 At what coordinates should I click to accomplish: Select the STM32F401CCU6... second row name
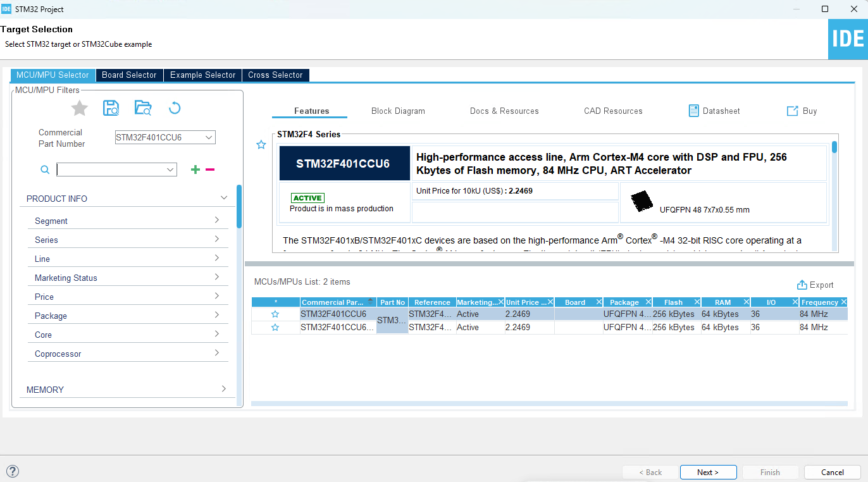pyautogui.click(x=338, y=328)
